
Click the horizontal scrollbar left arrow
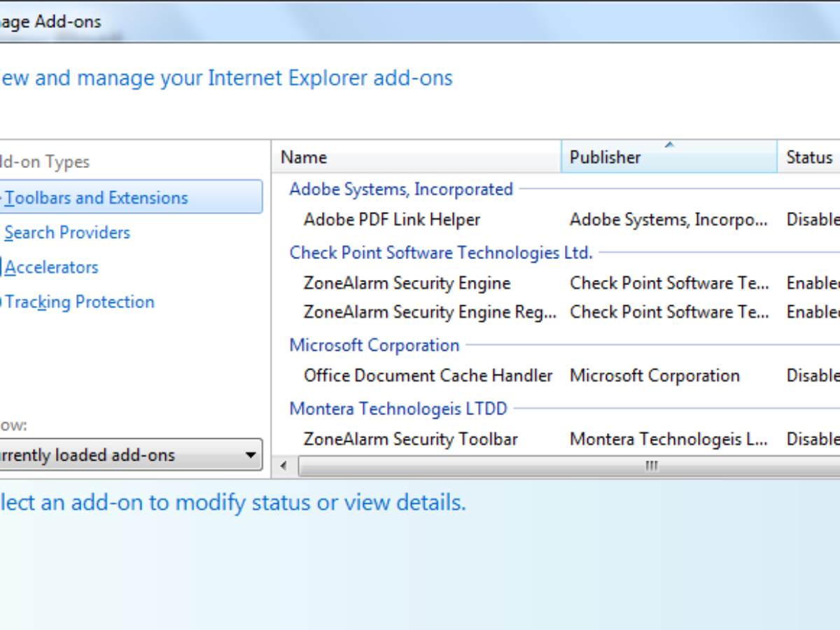pyautogui.click(x=283, y=466)
